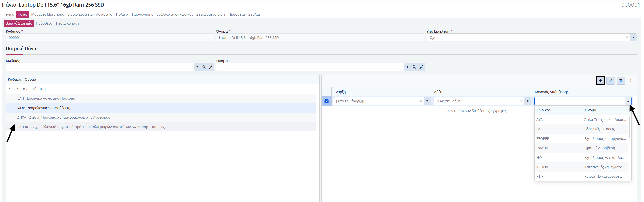Switch to the Γενικά tab

click(x=9, y=14)
